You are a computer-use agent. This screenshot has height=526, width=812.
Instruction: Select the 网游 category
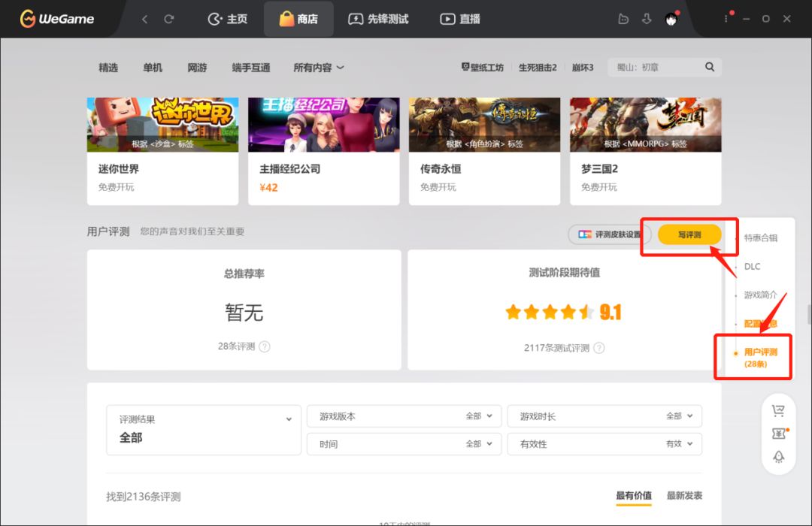click(197, 68)
